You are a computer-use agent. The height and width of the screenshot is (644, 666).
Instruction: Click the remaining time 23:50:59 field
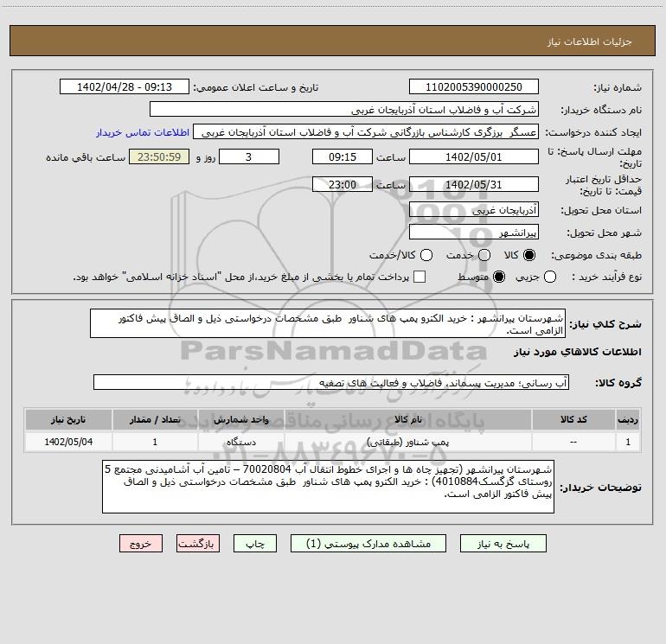tap(159, 156)
